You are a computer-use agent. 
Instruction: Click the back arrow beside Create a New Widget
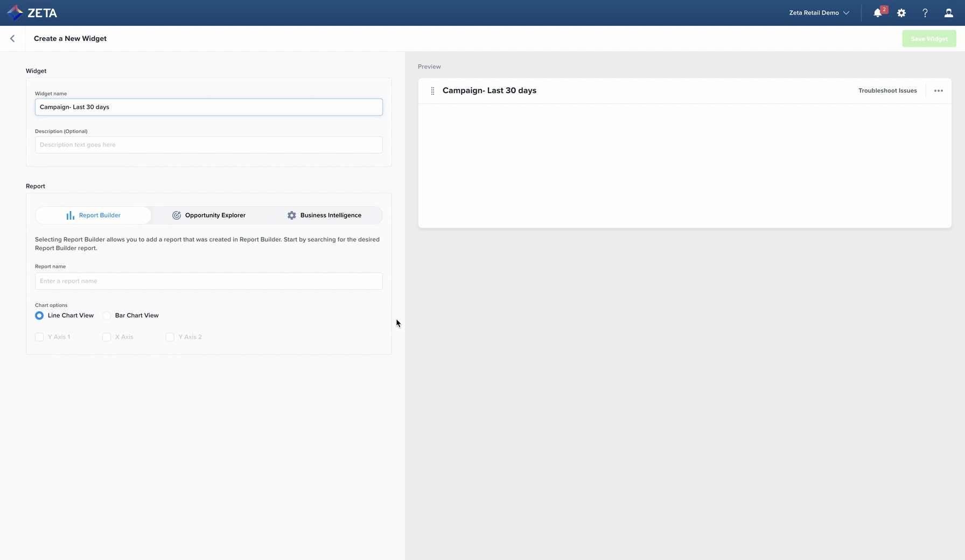pyautogui.click(x=12, y=39)
